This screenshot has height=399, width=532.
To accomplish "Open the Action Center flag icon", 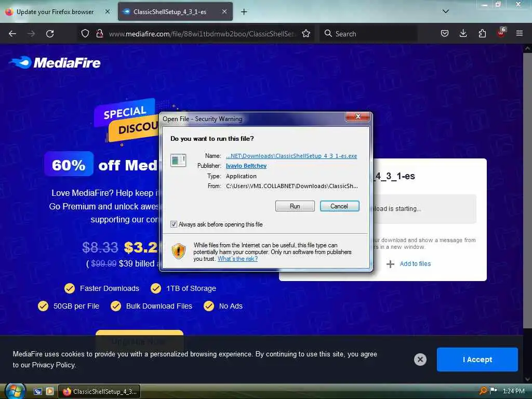I will coord(494,391).
